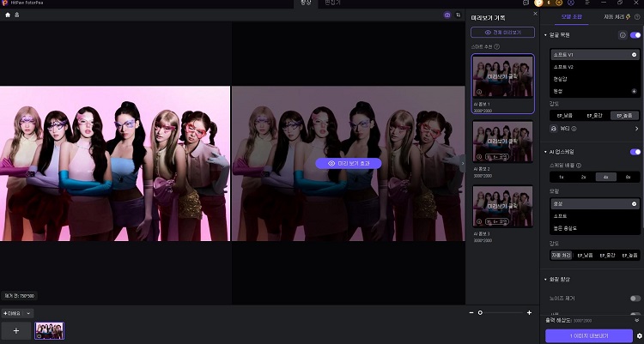Click the plus icon in the face model list

tap(635, 91)
